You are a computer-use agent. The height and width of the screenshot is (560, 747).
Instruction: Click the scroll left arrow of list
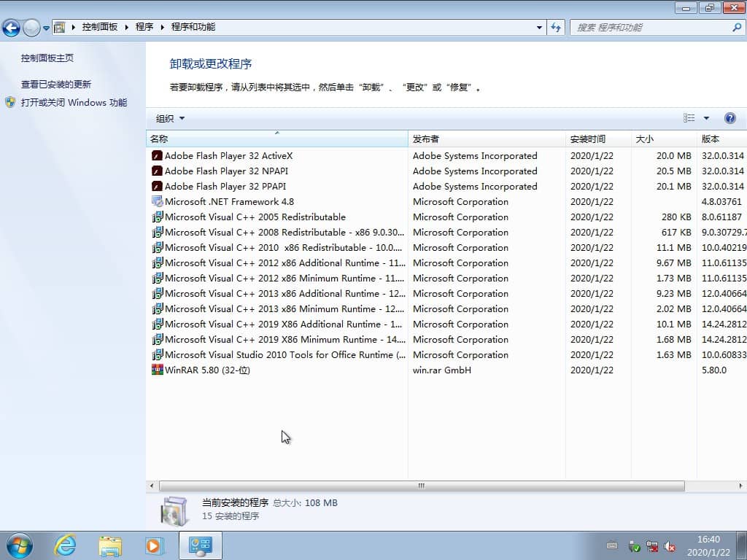(x=152, y=486)
